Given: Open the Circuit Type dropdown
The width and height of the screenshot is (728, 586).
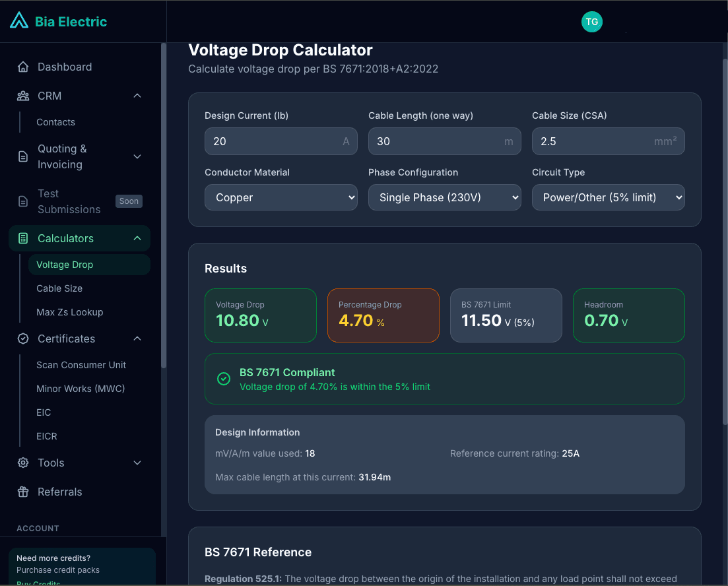Looking at the screenshot, I should [x=608, y=197].
